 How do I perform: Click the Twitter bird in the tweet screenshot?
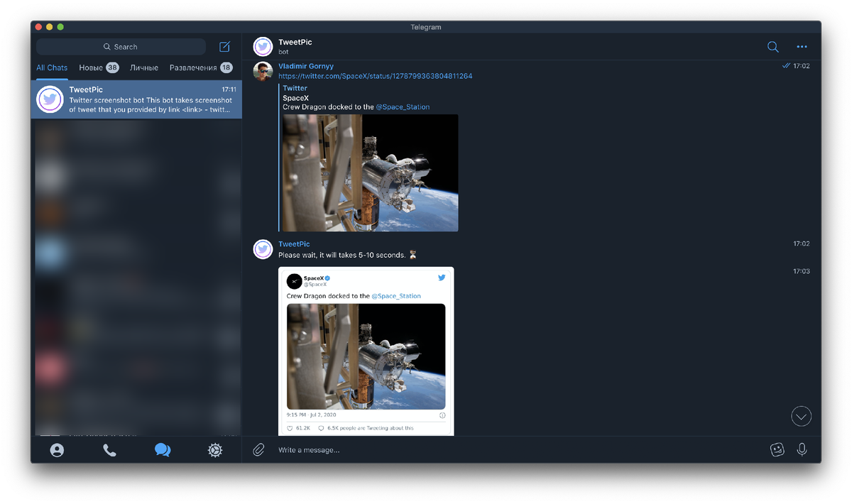[x=442, y=278]
